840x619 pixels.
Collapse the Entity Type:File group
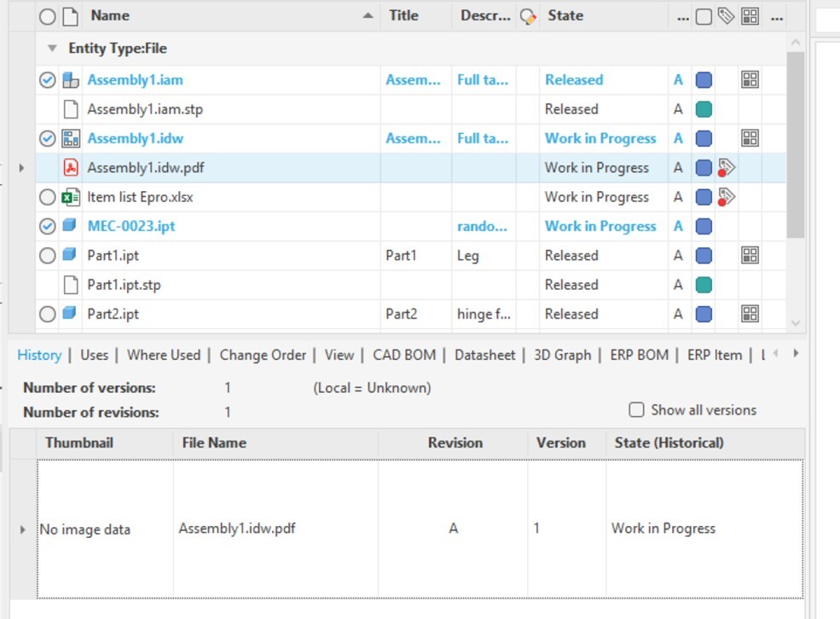point(54,48)
